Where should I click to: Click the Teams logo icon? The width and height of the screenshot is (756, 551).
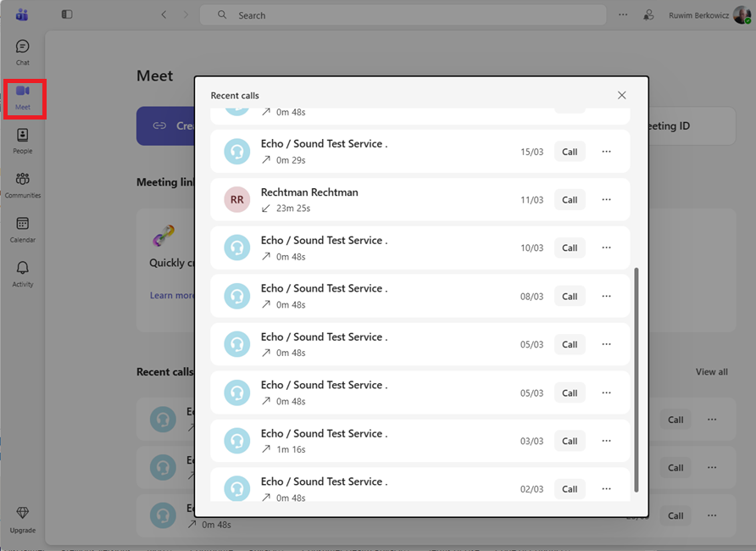pyautogui.click(x=22, y=15)
